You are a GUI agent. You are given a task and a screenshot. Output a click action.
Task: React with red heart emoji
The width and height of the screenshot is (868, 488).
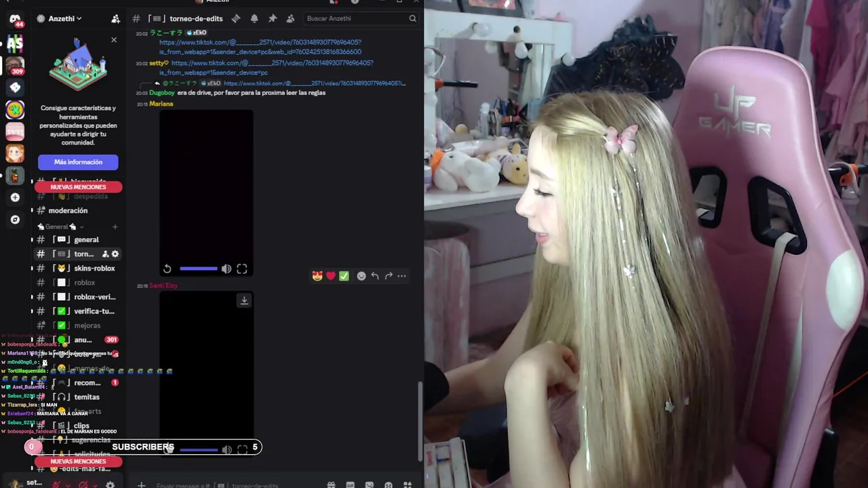pyautogui.click(x=331, y=276)
